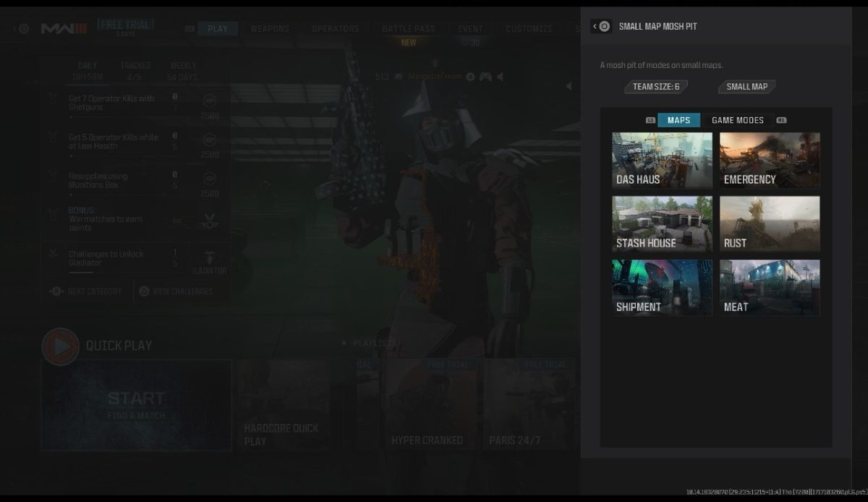Select the circular Quick Play icon

(x=60, y=346)
